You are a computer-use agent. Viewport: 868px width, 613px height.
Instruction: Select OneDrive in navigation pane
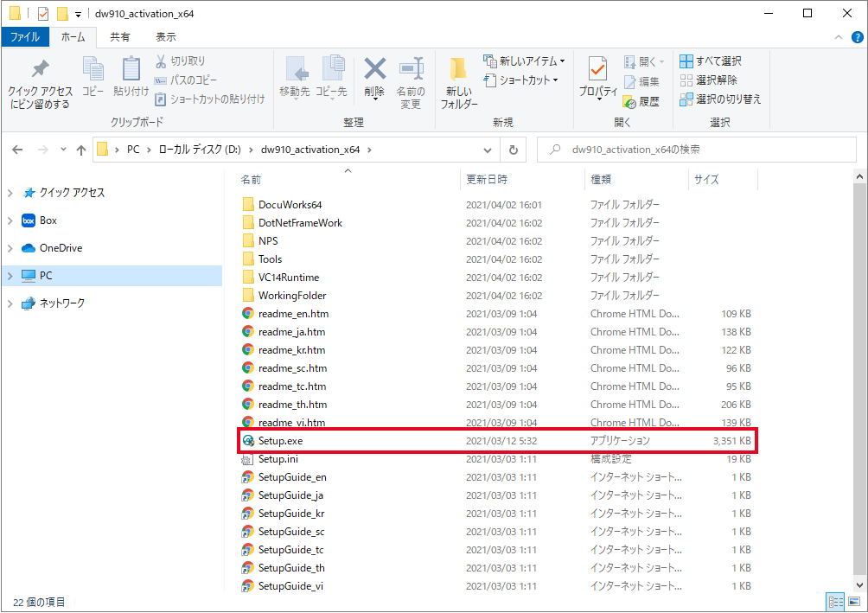[52, 248]
